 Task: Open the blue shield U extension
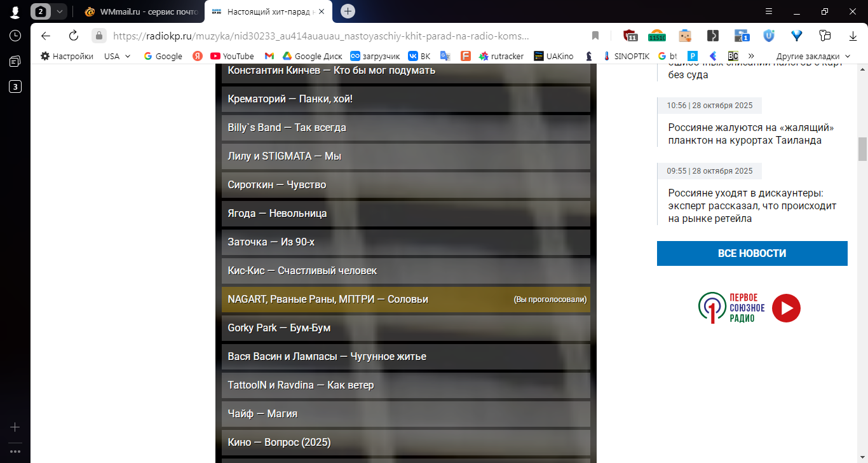click(769, 36)
